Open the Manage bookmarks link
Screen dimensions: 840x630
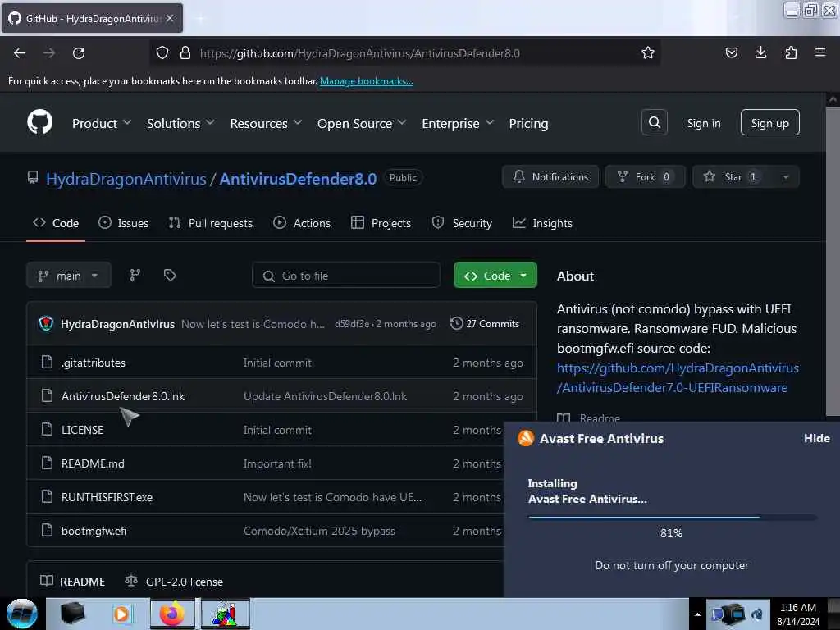pos(367,81)
